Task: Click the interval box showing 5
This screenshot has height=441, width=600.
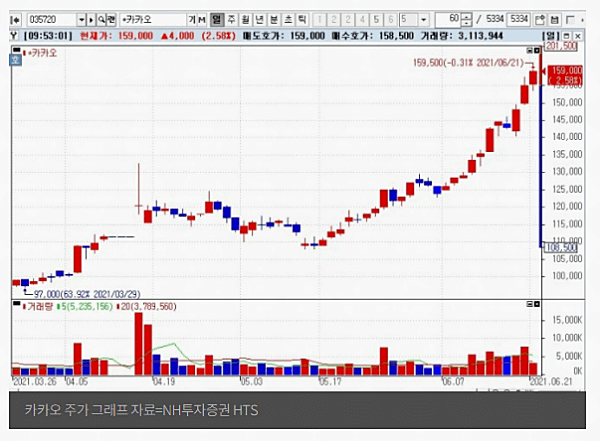Action: click(x=408, y=20)
